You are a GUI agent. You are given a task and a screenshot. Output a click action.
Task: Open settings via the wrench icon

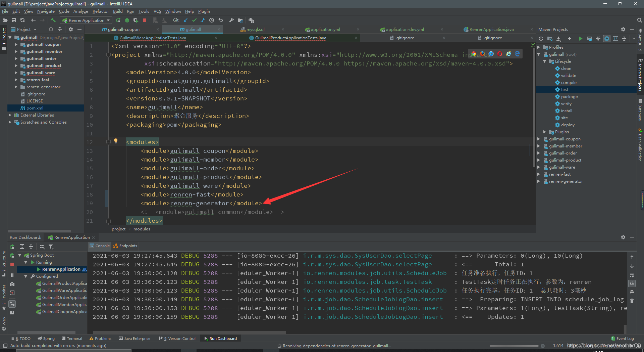click(x=231, y=20)
